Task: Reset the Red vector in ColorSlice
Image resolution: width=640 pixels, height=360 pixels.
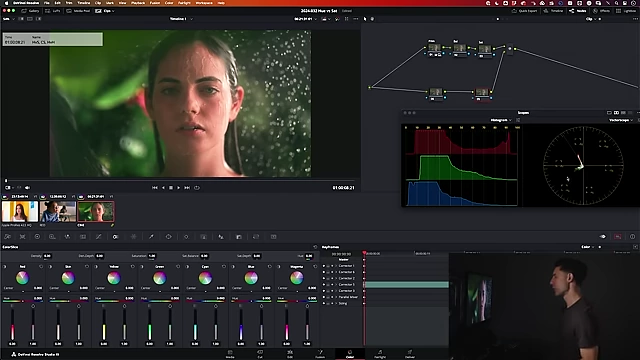Action: (41, 267)
